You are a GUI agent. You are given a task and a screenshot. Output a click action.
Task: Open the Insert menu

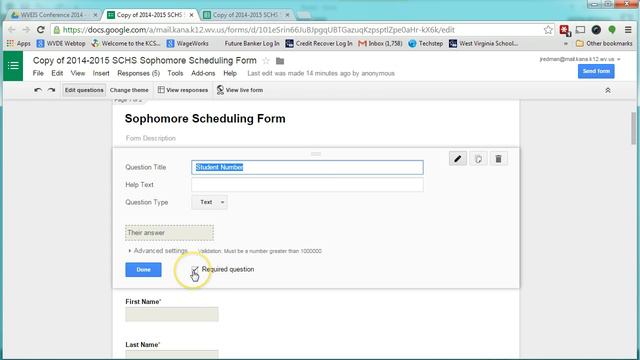(x=101, y=73)
